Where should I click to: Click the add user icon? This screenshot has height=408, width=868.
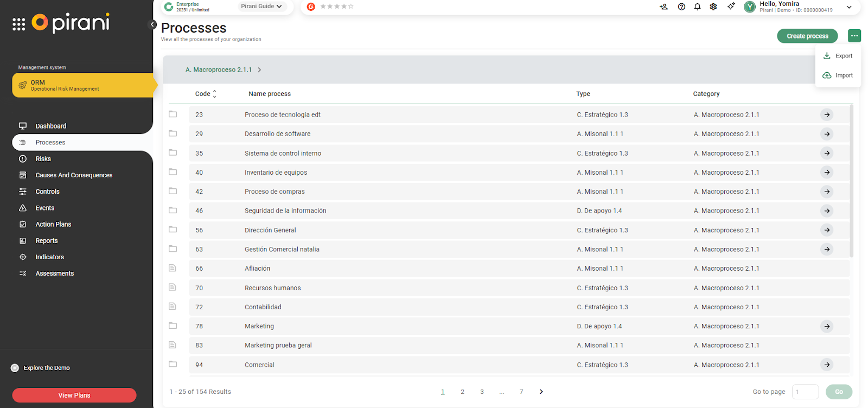click(663, 7)
